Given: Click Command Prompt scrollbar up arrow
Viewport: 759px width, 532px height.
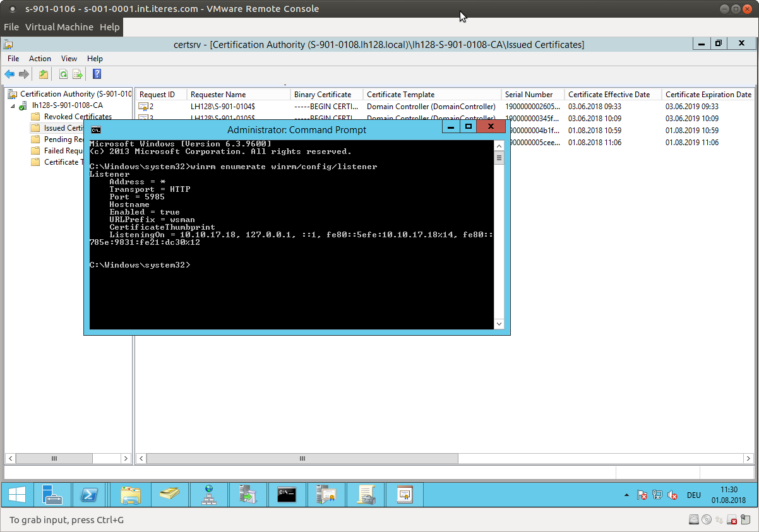Looking at the screenshot, I should pyautogui.click(x=499, y=145).
